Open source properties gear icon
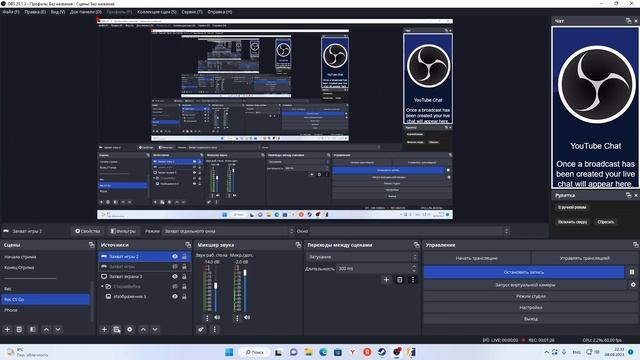 [130, 329]
